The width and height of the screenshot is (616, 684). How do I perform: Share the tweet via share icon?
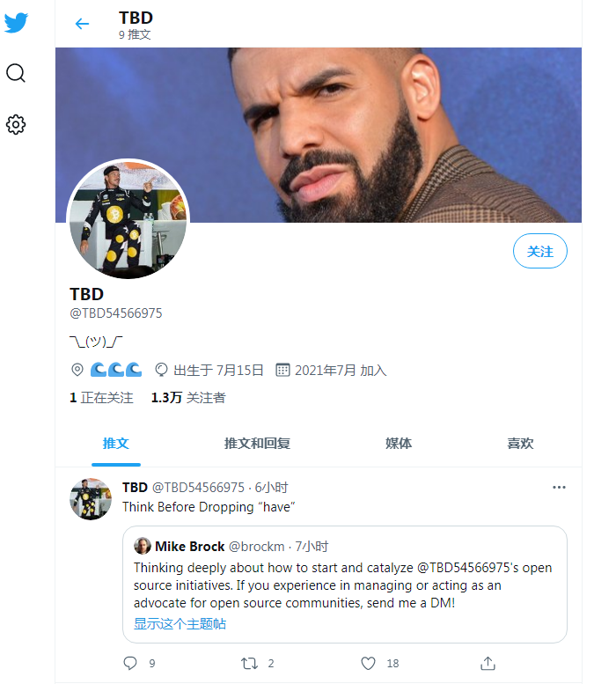(488, 663)
